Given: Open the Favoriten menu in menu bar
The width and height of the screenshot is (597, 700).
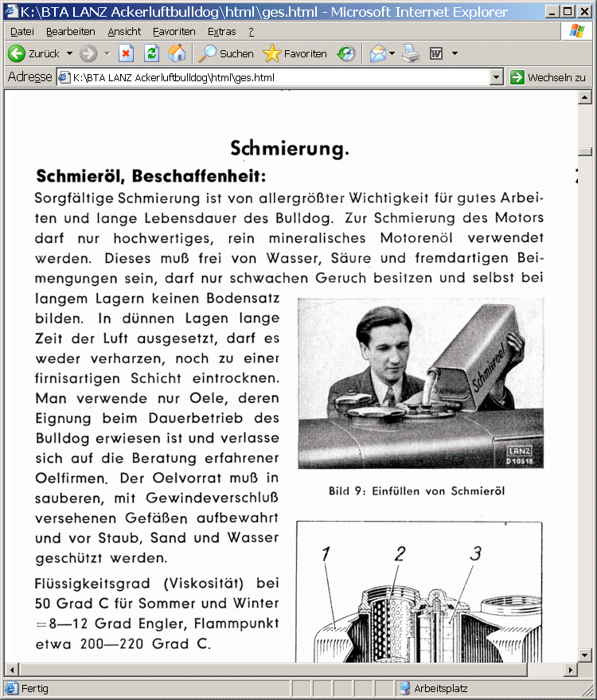Looking at the screenshot, I should tap(174, 32).
